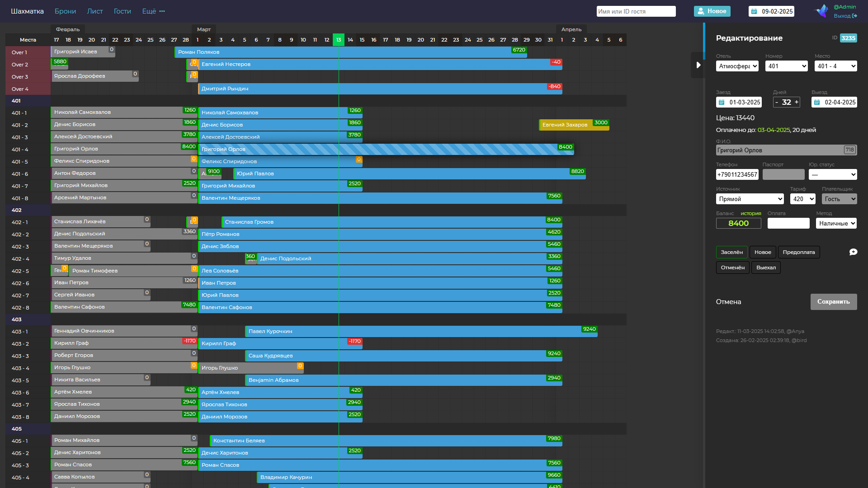Open the payment Метод dropdown
The image size is (868, 488).
pos(836,223)
